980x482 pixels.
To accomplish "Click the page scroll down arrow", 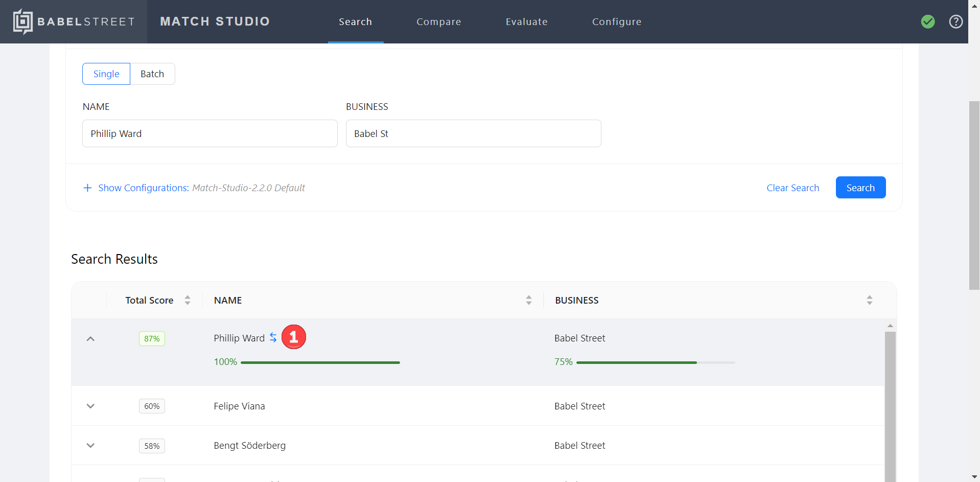I will [974, 477].
